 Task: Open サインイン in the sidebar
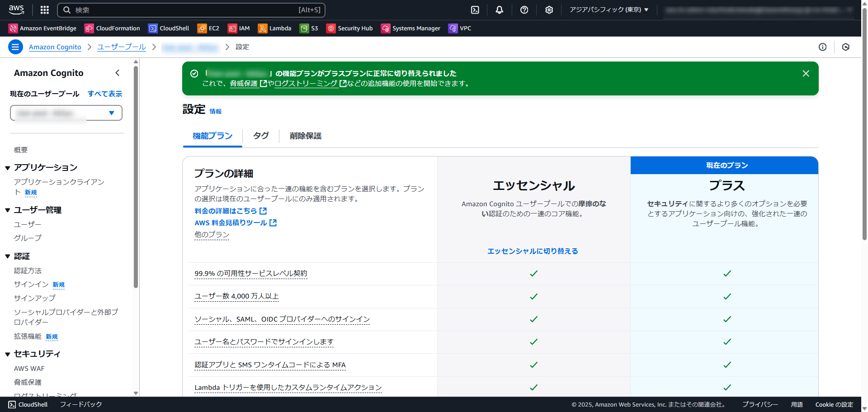(31, 284)
